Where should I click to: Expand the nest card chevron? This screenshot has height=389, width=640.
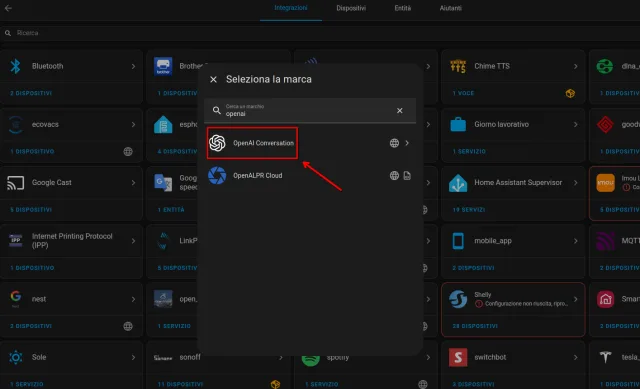[x=133, y=299]
